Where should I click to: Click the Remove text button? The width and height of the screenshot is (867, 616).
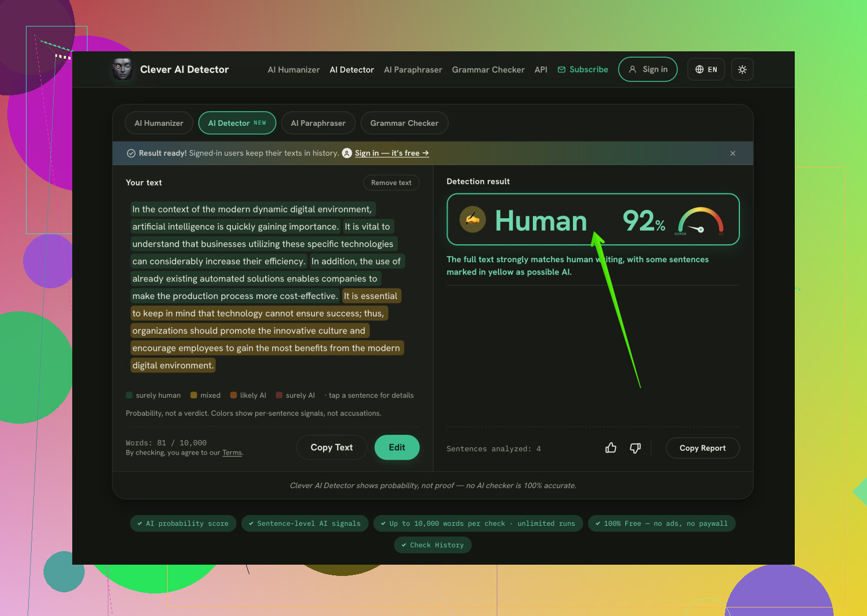[391, 183]
